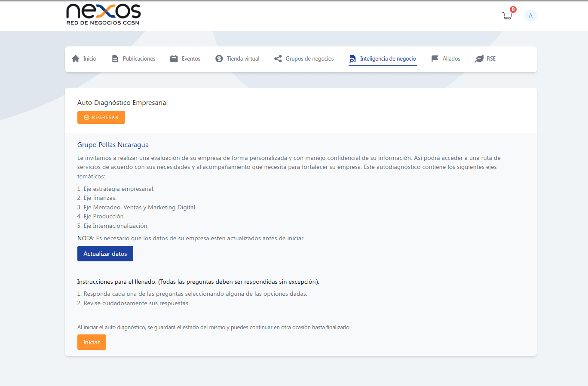Click the icon beside Inteligencia de negocio
Image resolution: width=588 pixels, height=386 pixels.
(x=352, y=59)
